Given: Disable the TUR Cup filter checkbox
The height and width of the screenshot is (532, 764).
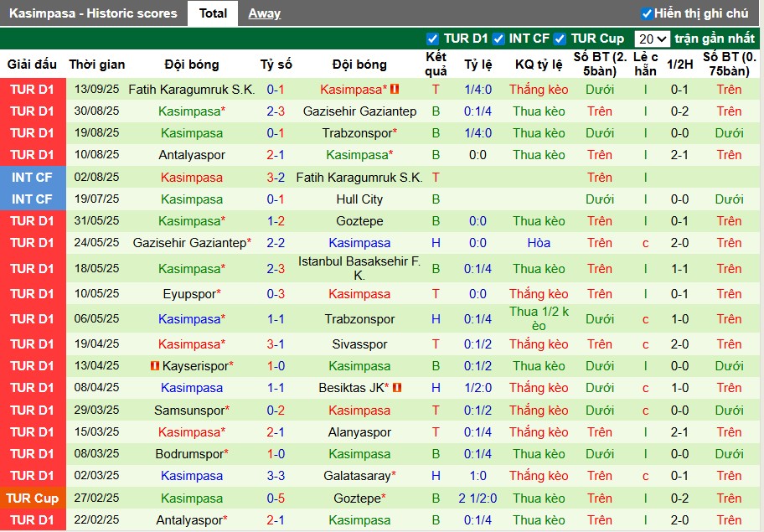Looking at the screenshot, I should 560,39.
